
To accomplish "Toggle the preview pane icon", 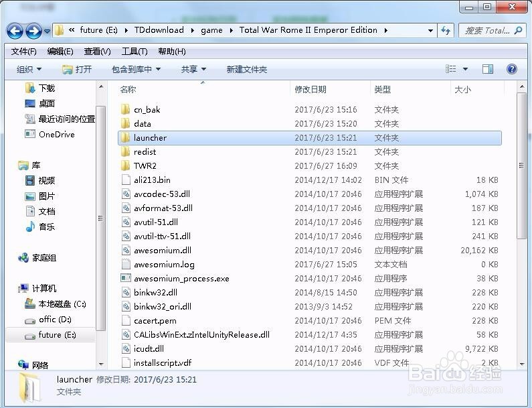I will (488, 69).
